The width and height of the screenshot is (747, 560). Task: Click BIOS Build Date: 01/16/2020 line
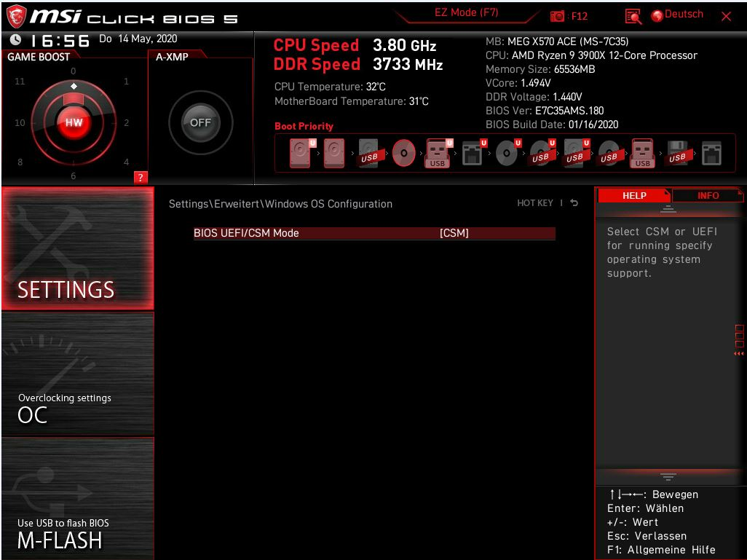[552, 125]
